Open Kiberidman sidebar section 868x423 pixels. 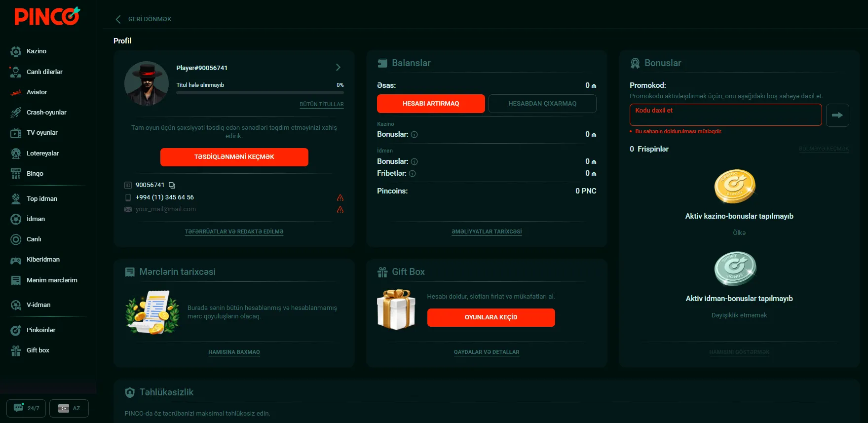[x=43, y=260]
